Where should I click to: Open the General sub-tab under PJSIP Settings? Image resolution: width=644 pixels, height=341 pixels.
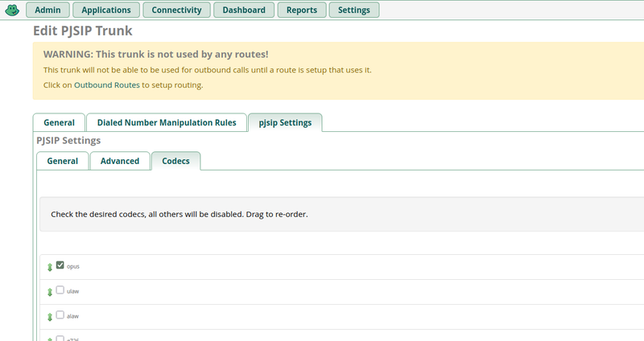tap(63, 161)
